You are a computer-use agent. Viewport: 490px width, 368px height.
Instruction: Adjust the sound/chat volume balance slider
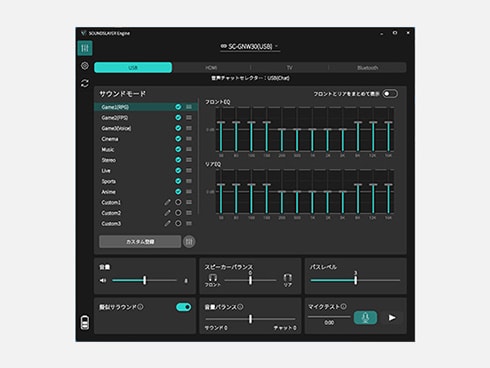[250, 319]
